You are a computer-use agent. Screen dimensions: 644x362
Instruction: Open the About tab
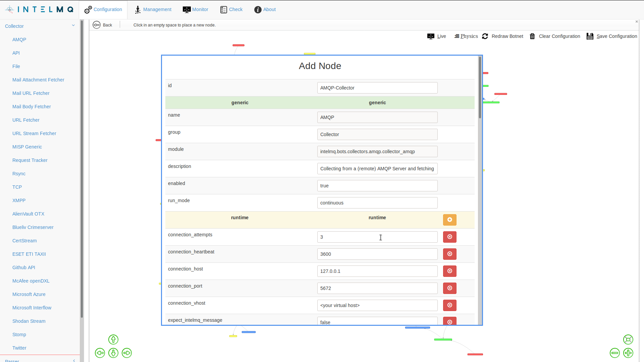point(265,9)
